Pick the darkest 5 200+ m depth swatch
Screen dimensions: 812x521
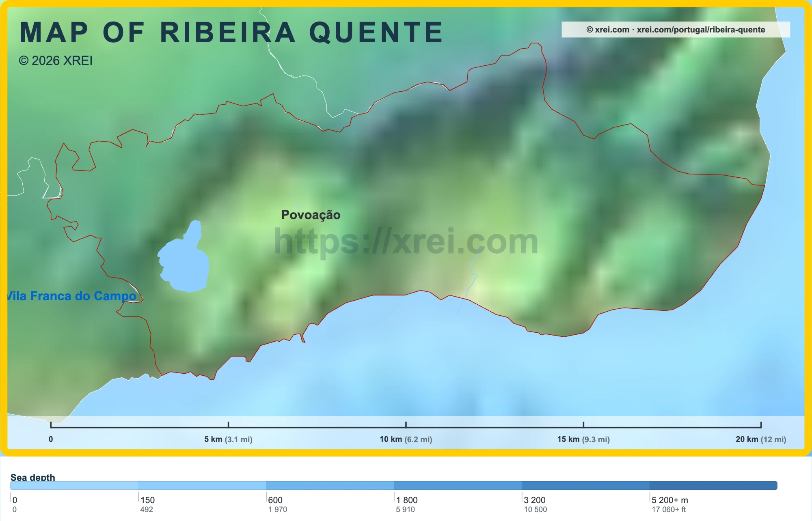click(x=713, y=486)
